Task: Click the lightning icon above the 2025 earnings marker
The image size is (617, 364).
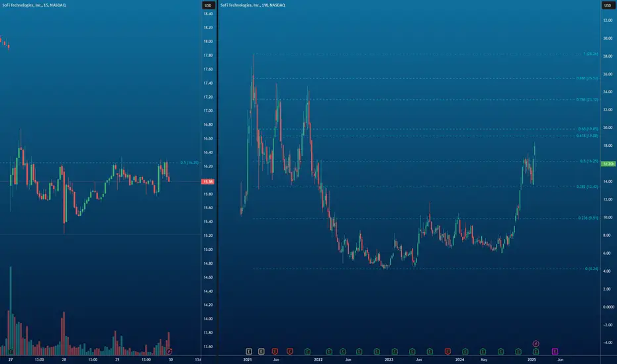Action: coord(536,343)
